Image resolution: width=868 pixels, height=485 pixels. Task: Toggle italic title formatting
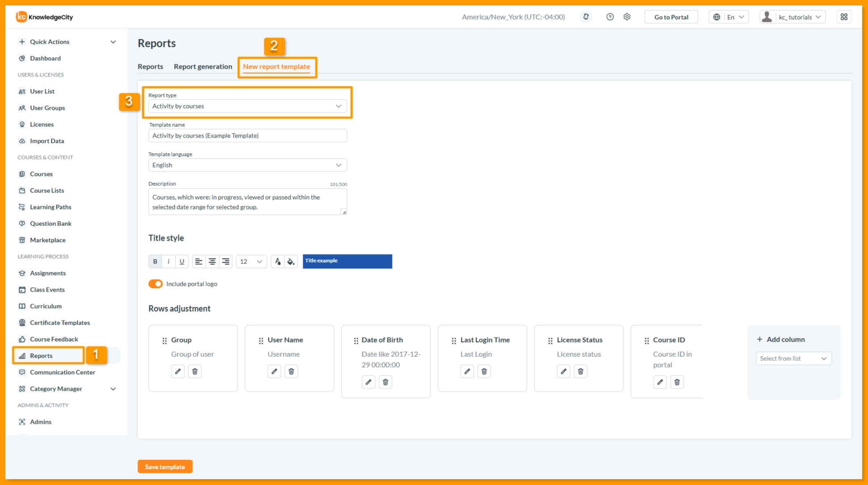[168, 261]
